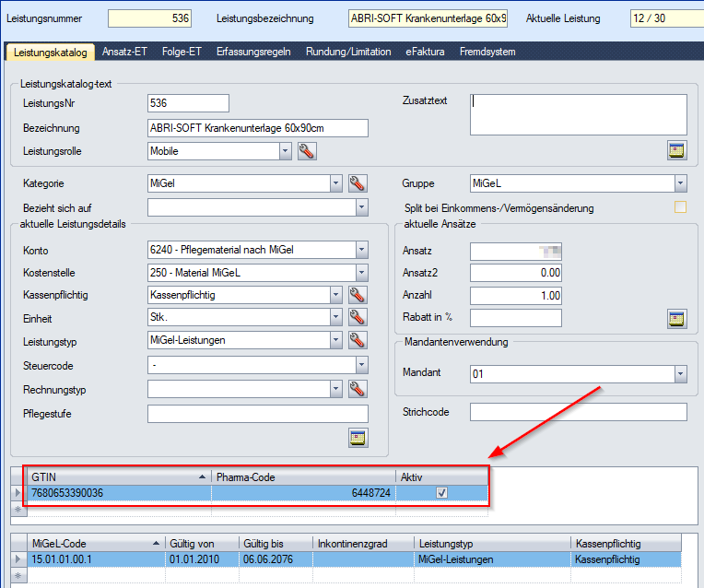Expand the Kategorie dropdown
The height and width of the screenshot is (588, 704).
click(x=335, y=183)
